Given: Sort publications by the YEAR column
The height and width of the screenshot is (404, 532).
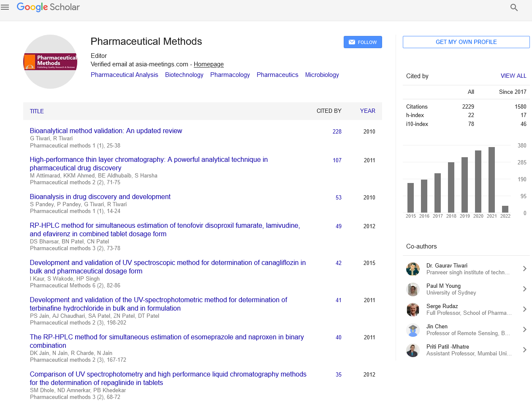Looking at the screenshot, I should pyautogui.click(x=367, y=111).
